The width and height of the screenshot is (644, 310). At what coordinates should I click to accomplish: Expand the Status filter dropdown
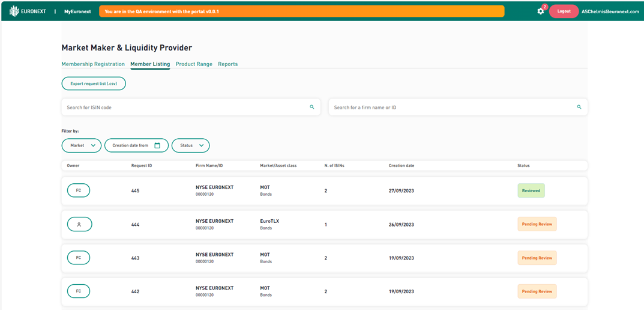[191, 145]
